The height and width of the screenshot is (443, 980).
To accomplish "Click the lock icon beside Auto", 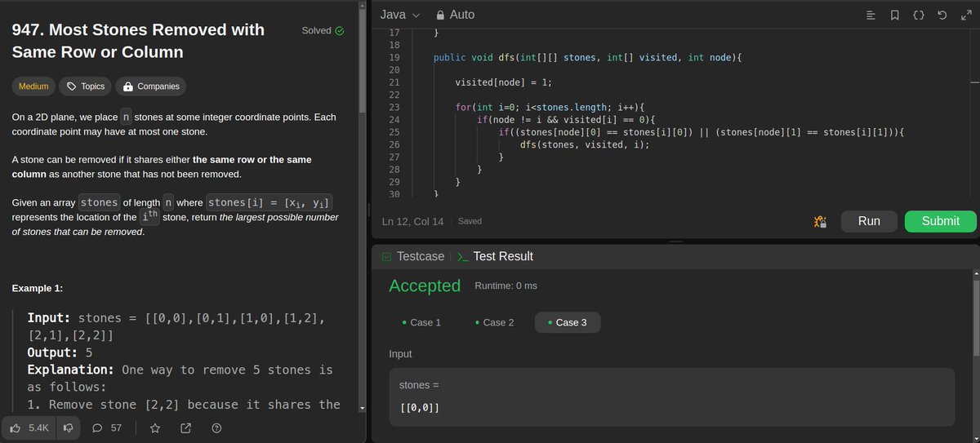I will click(440, 15).
